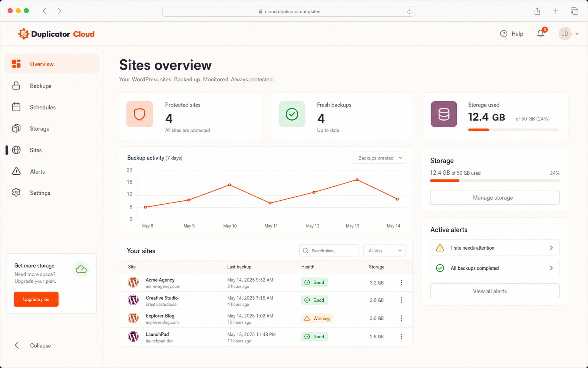
Task: Click the Sites globe icon
Action: tap(16, 150)
